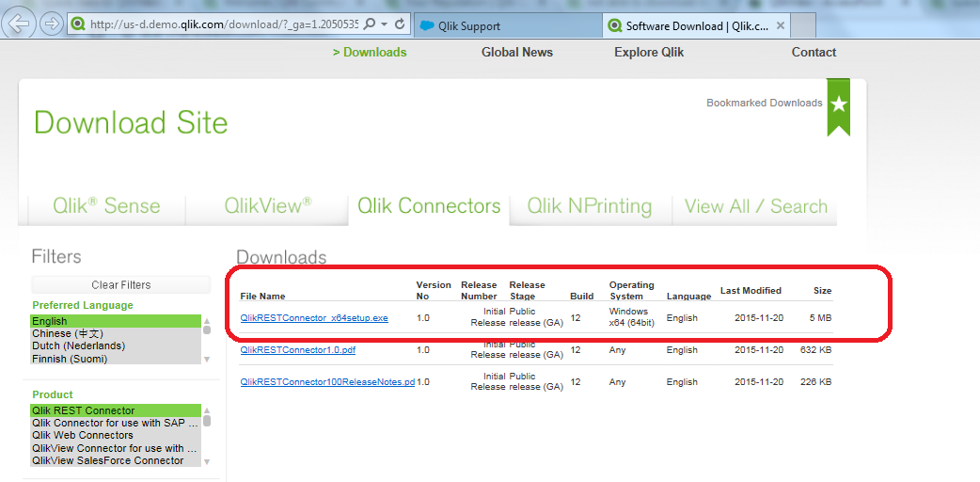Click Windows x64 (64bit) operating system cell
The height and width of the screenshot is (482, 980).
[632, 317]
